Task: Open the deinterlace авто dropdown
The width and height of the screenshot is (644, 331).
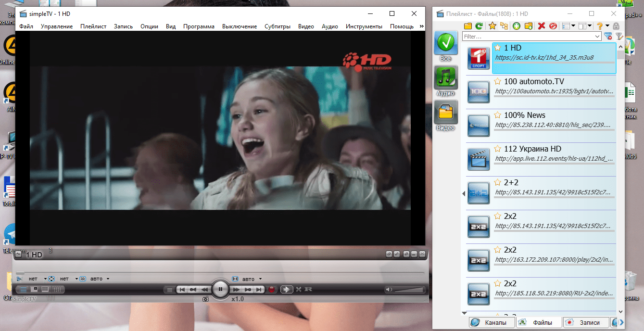Action: click(108, 279)
